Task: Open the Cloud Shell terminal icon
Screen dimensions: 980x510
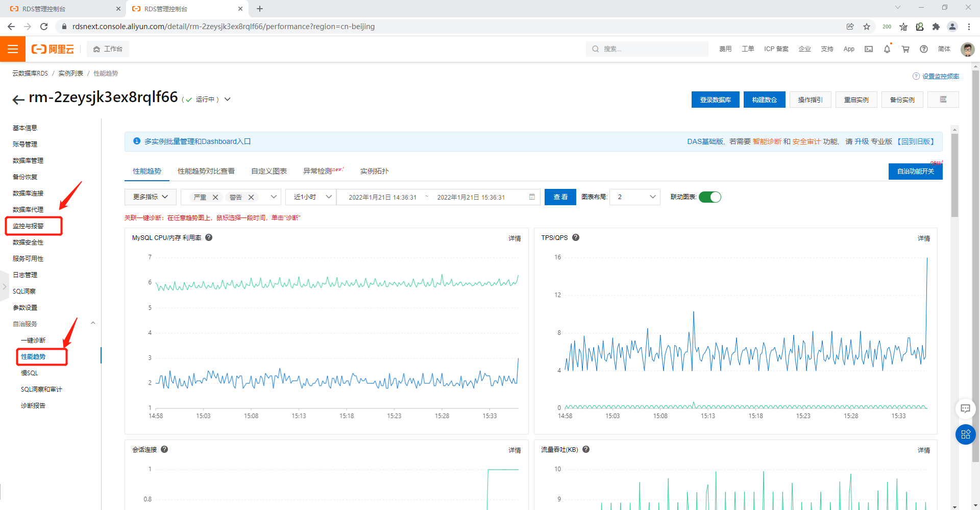Action: click(x=869, y=49)
